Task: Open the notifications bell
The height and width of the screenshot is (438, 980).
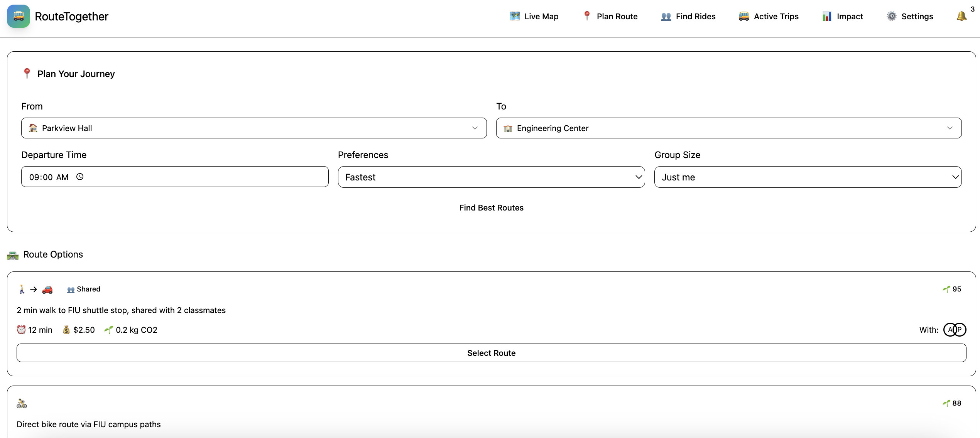Action: tap(961, 16)
